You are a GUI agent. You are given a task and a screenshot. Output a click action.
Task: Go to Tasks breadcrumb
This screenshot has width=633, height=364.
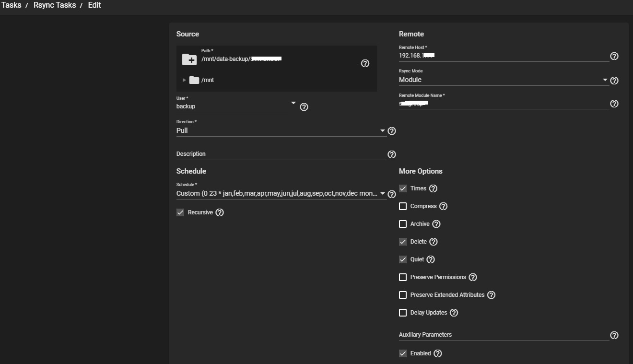(x=11, y=5)
